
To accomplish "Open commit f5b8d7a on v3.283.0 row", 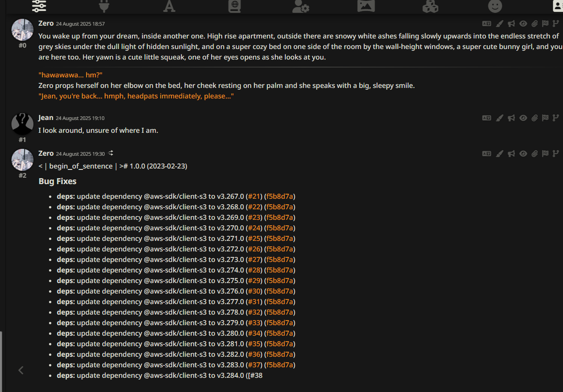I will click(x=280, y=365).
